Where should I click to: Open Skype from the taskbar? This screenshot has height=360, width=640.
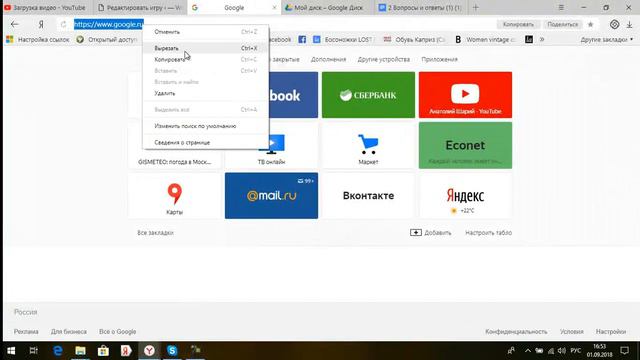(x=172, y=351)
